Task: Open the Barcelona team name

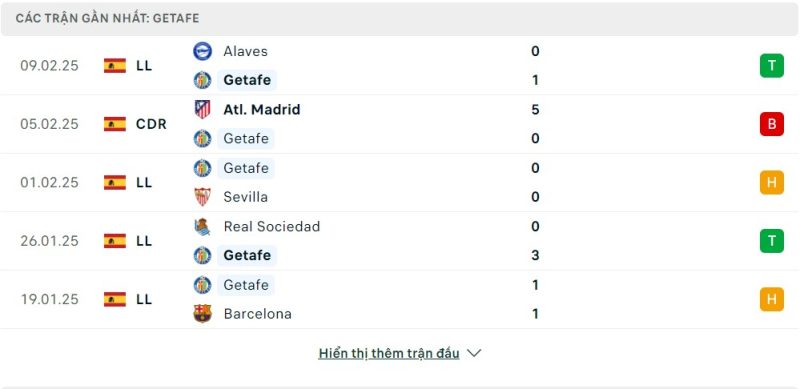Action: click(258, 313)
